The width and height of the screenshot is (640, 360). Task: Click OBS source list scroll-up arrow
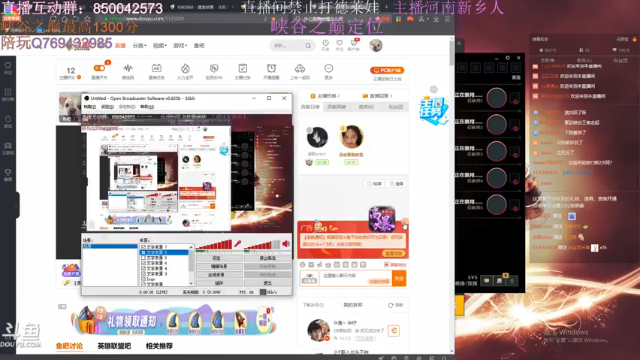pyautogui.click(x=191, y=247)
